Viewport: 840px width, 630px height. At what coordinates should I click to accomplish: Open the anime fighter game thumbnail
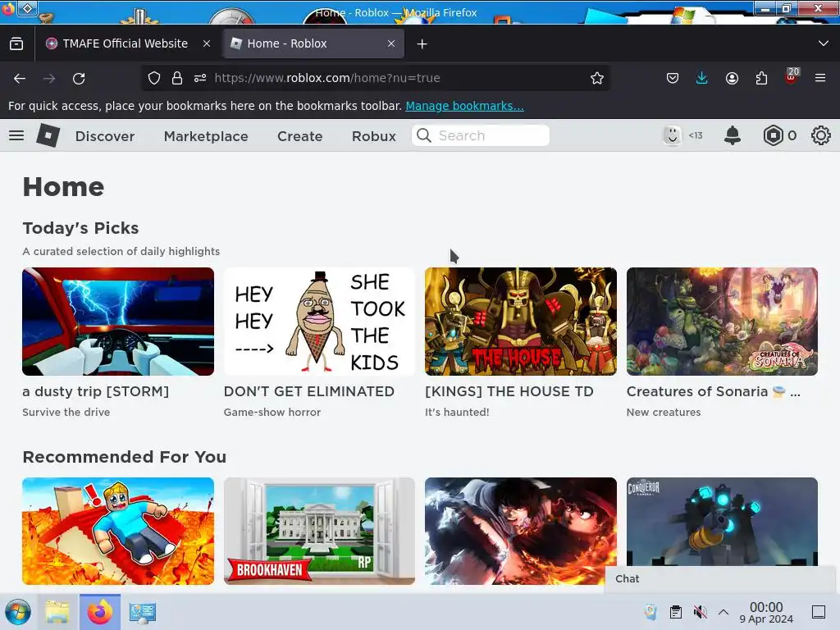pyautogui.click(x=521, y=531)
